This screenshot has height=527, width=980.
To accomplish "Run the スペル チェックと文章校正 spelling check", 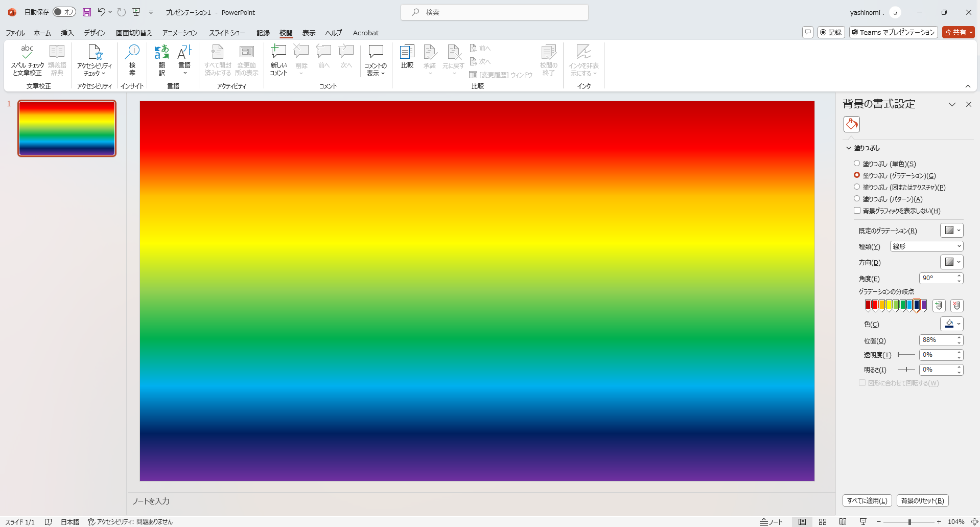I will coord(28,60).
